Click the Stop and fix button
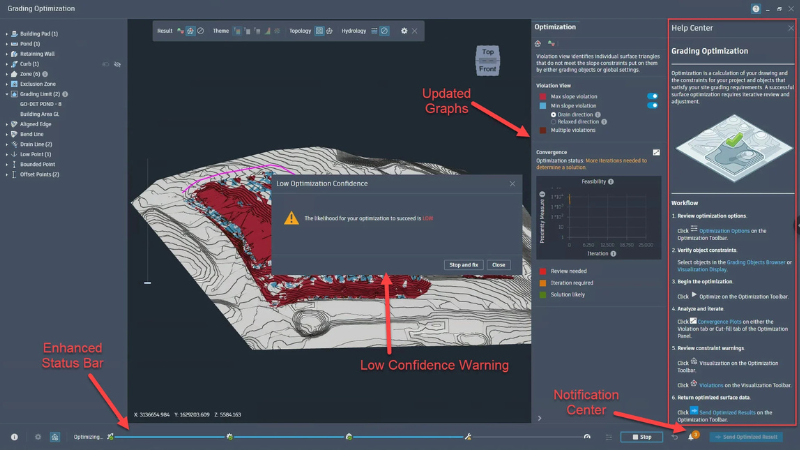 tap(463, 264)
